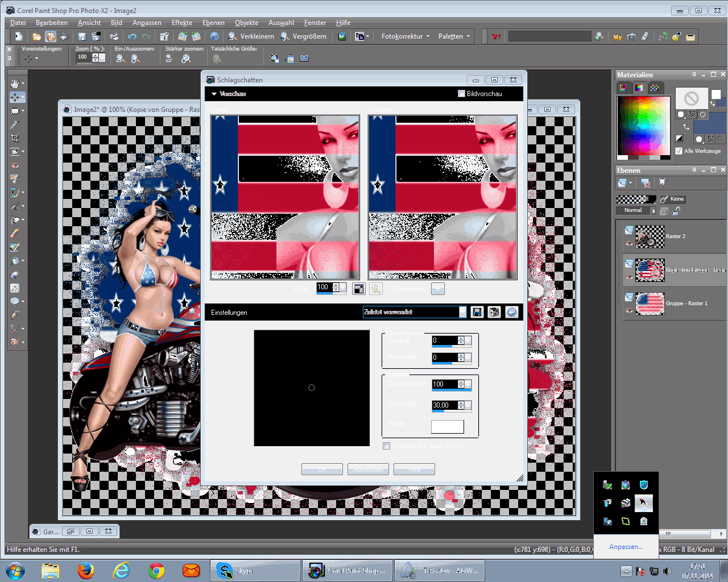728x582 pixels.
Task: Open the Auswahl menu
Action: tap(281, 23)
